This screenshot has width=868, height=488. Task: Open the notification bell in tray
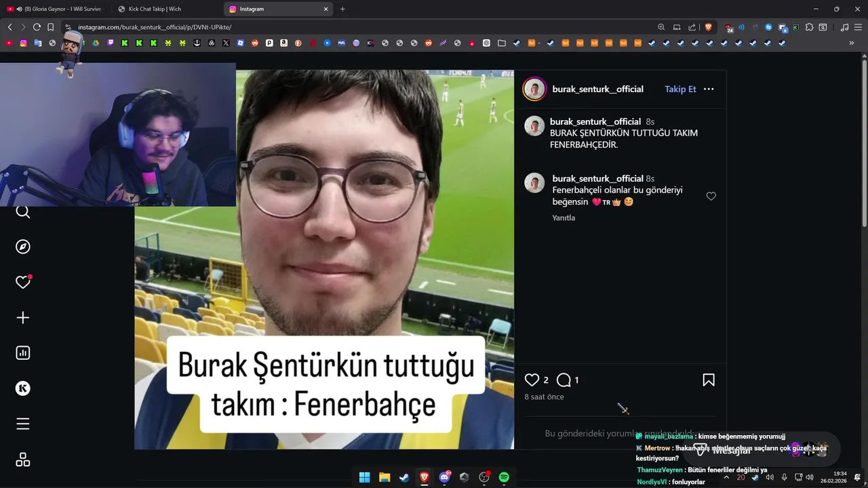coord(858,477)
